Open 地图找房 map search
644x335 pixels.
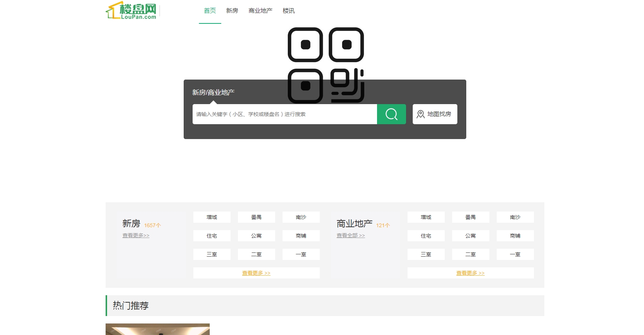(435, 114)
